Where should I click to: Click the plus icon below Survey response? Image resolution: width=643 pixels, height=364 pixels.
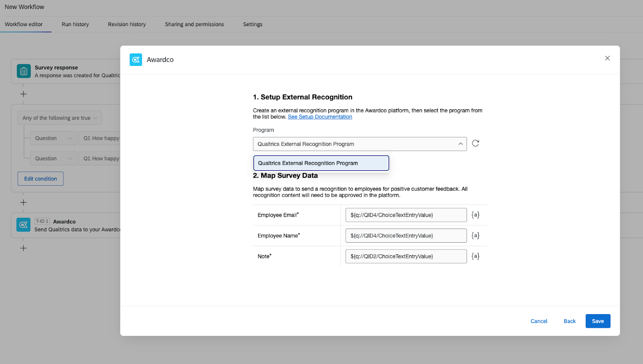click(23, 94)
